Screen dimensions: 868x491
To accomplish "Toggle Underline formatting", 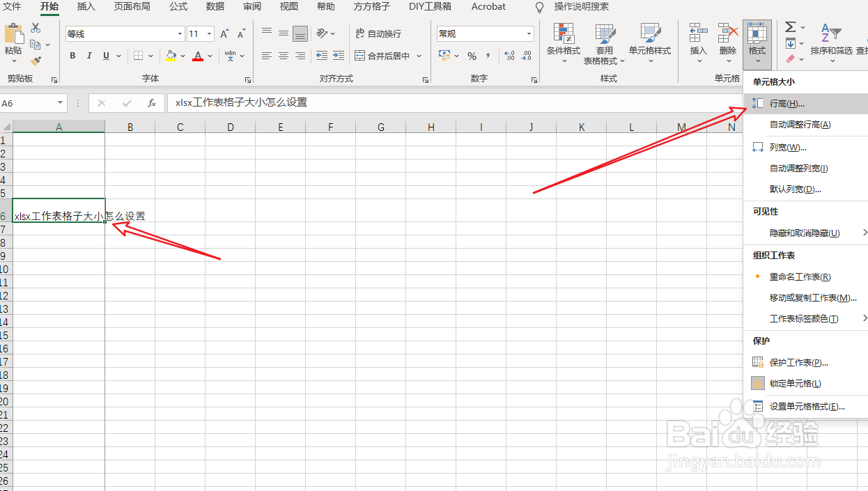I will [106, 56].
